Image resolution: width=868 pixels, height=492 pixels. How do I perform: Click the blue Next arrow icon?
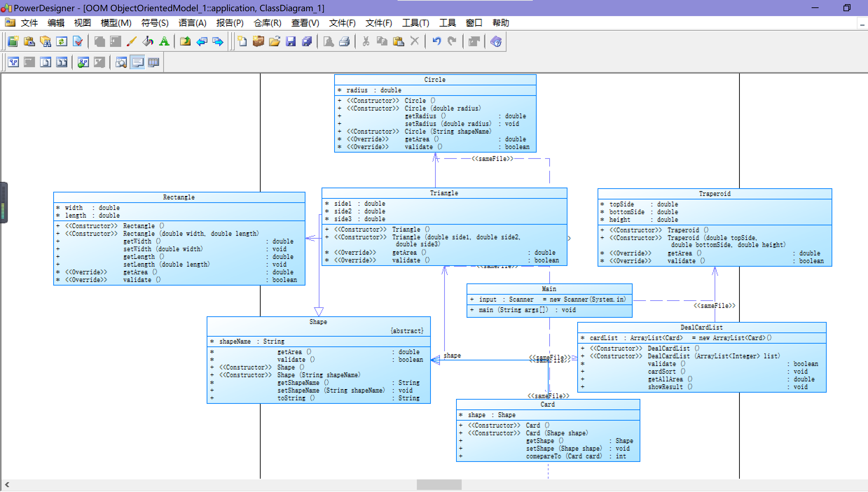(218, 42)
